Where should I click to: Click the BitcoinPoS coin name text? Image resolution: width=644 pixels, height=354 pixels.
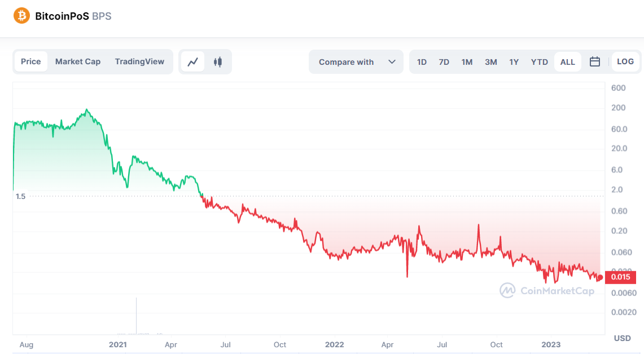pyautogui.click(x=62, y=16)
